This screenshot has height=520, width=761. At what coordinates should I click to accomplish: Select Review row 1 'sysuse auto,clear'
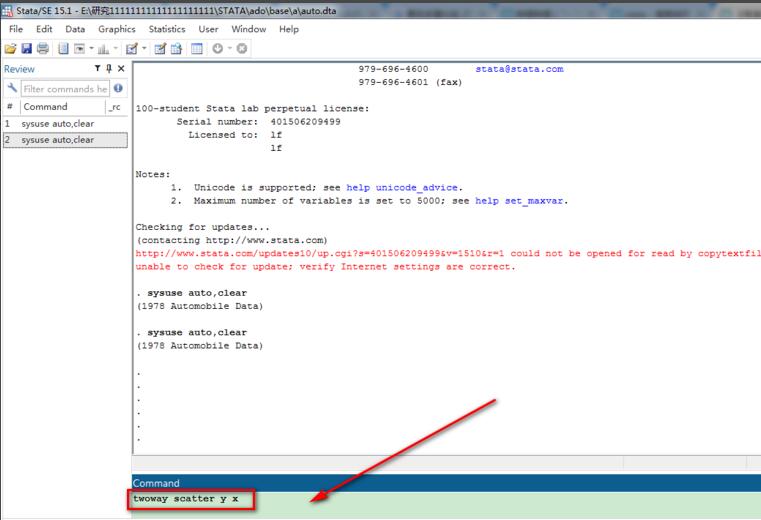66,124
